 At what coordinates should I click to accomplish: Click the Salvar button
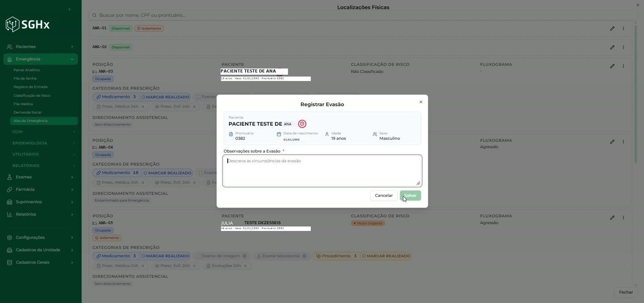click(410, 196)
